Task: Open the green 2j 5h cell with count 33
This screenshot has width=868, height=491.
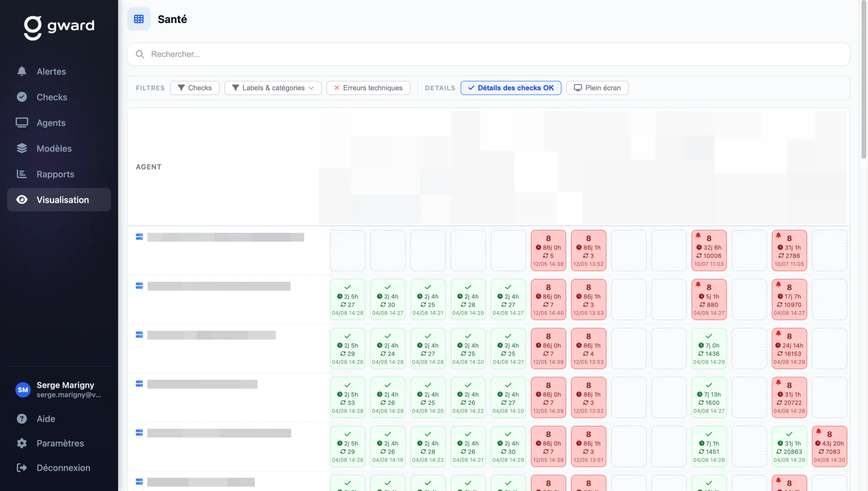Action: pos(348,398)
